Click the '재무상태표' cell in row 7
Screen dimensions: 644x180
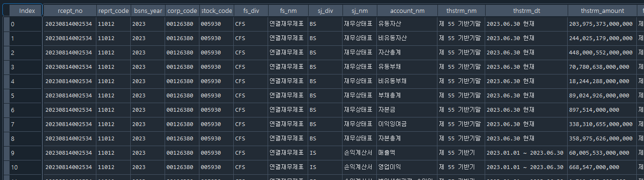point(359,124)
